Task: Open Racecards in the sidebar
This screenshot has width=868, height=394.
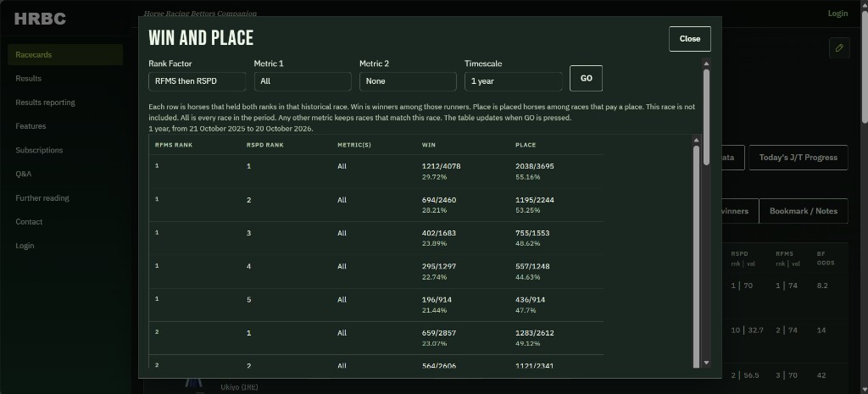Action: pos(65,55)
